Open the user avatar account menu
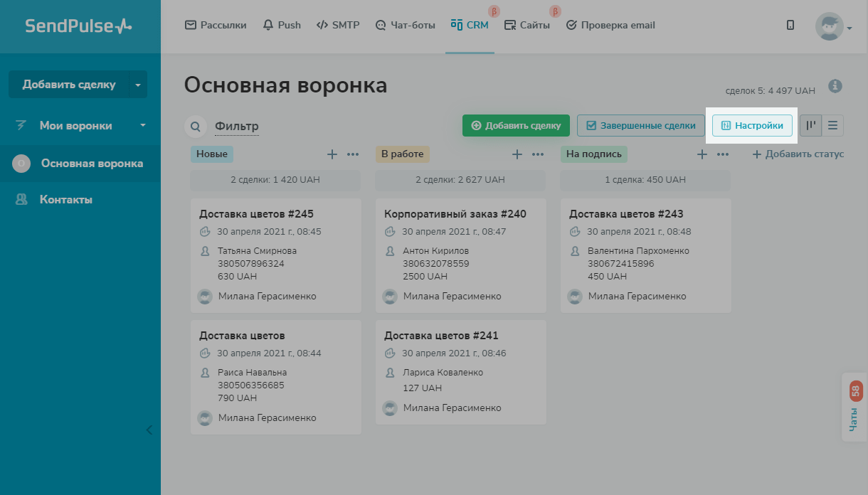The width and height of the screenshot is (868, 495). point(832,26)
